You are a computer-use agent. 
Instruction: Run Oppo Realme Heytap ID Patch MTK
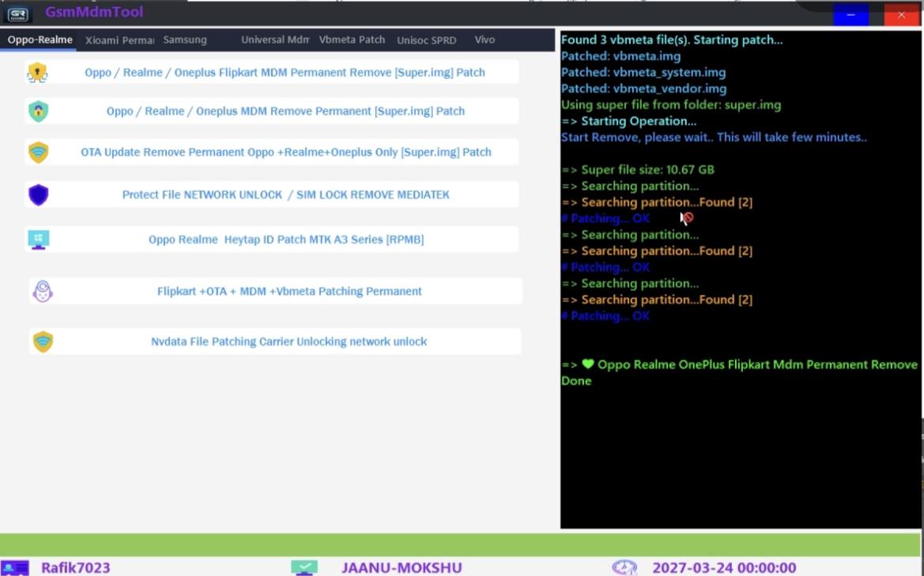(272, 239)
